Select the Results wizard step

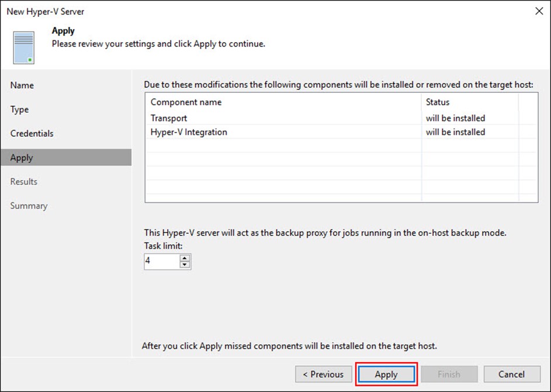click(x=24, y=182)
